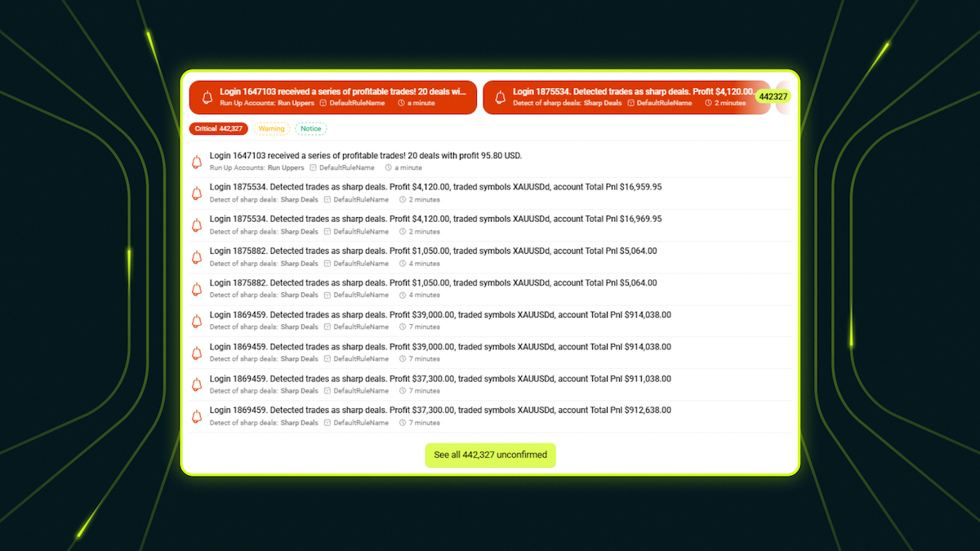Click the 442327 counter badge
Image resolution: width=980 pixels, height=551 pixels.
(772, 96)
